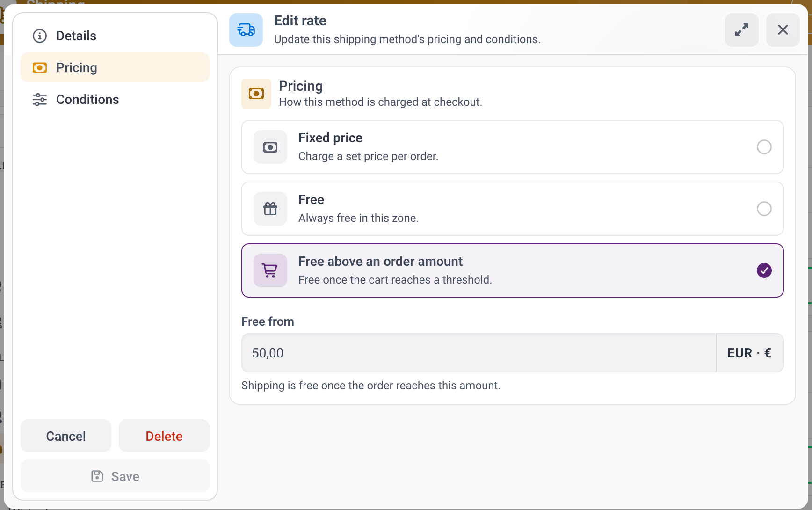Click the expand dialog arrows icon
The width and height of the screenshot is (812, 510).
pos(742,30)
